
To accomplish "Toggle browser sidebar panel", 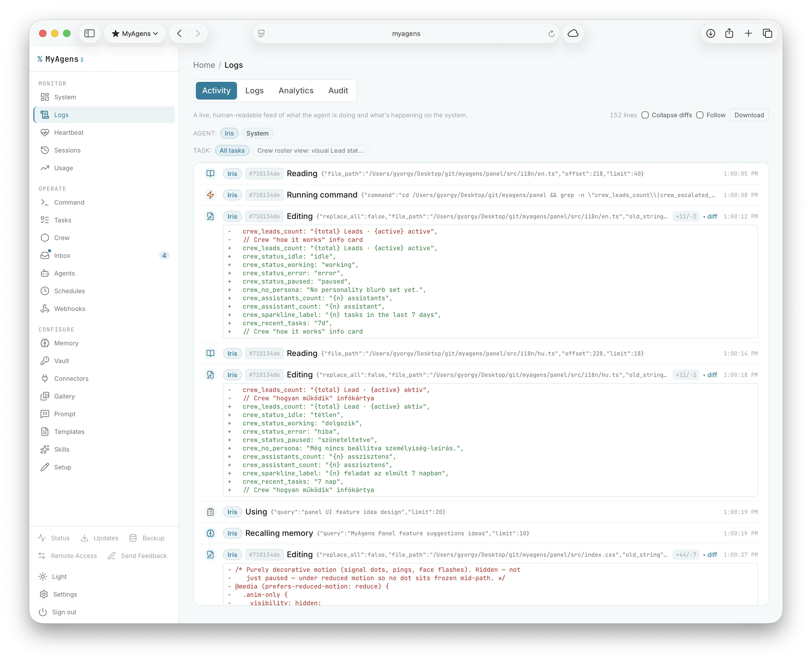I will (90, 34).
